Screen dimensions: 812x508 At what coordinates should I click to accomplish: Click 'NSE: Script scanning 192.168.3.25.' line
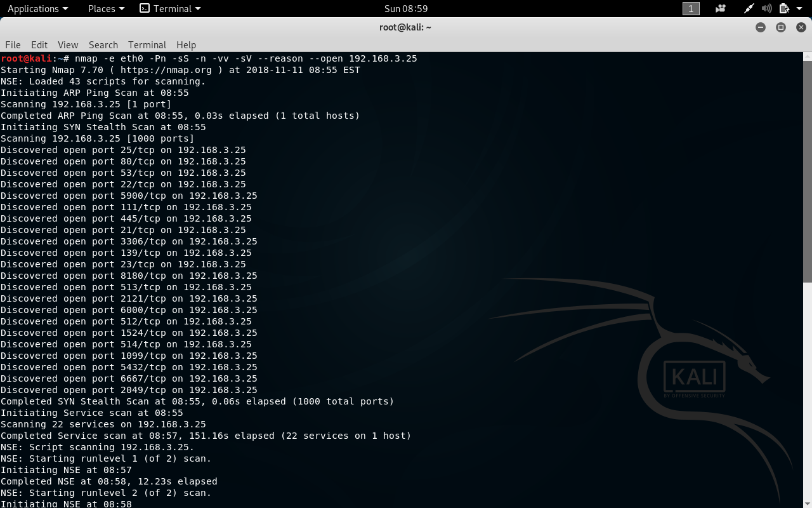point(98,447)
